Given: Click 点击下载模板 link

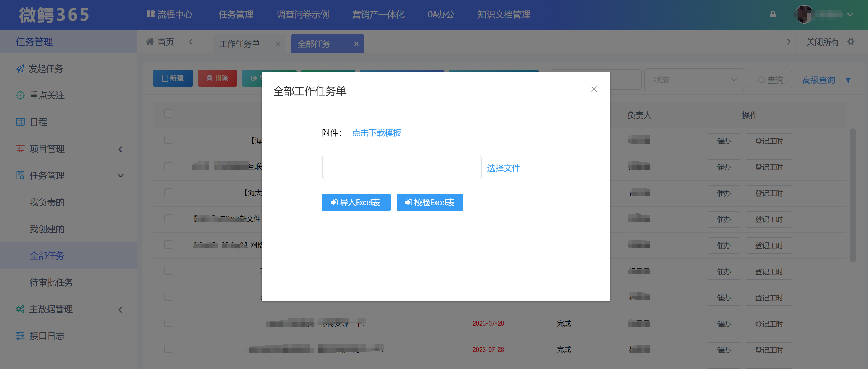Looking at the screenshot, I should pos(376,133).
